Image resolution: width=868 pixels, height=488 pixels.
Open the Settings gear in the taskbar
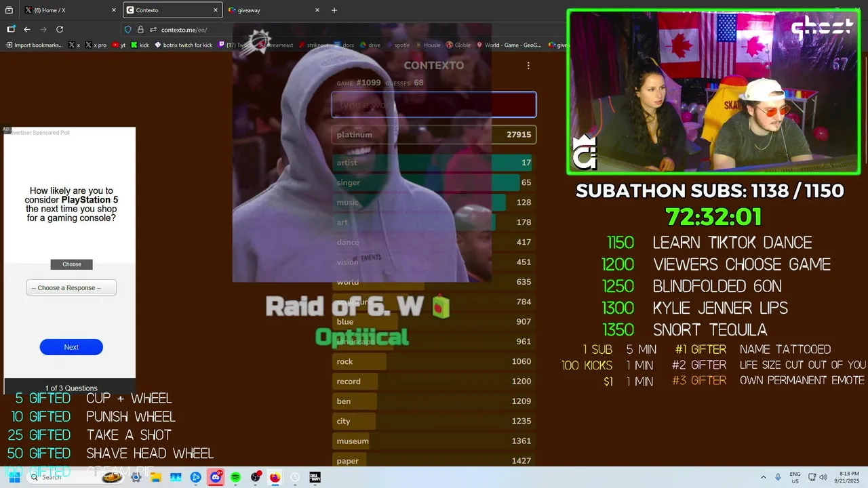click(136, 477)
